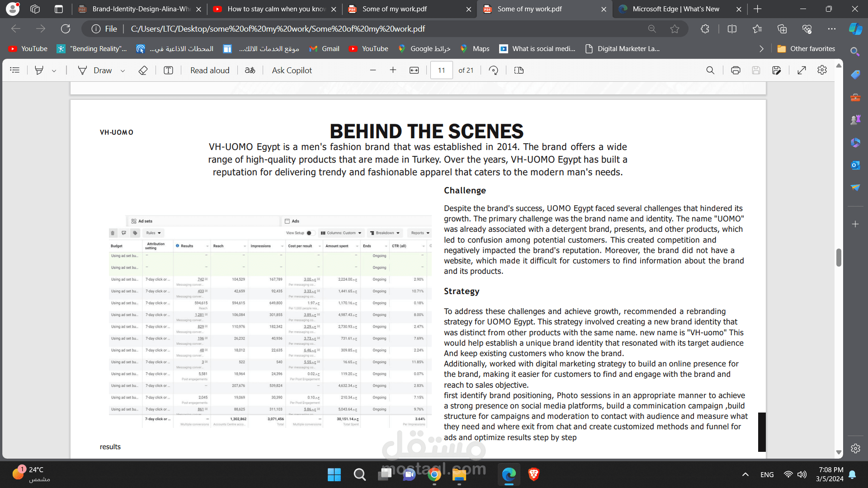Click the Read aloud button

click(210, 70)
